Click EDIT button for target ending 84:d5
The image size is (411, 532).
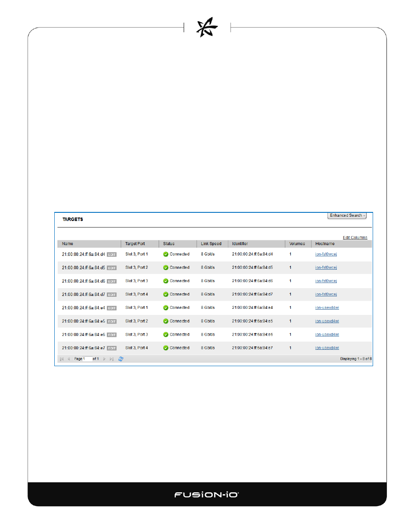pyautogui.click(x=112, y=268)
